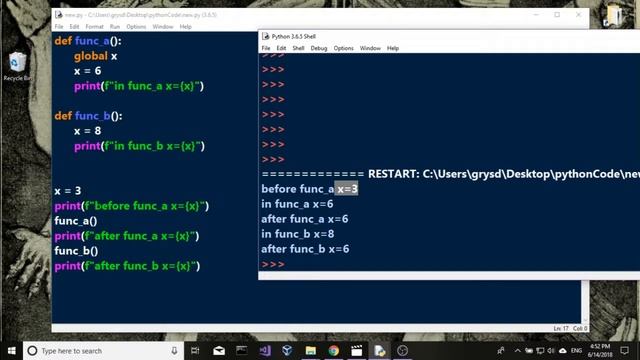Viewport: 640px width, 360px height.
Task: Click the new.py editor window title icon
Action: click(x=59, y=15)
